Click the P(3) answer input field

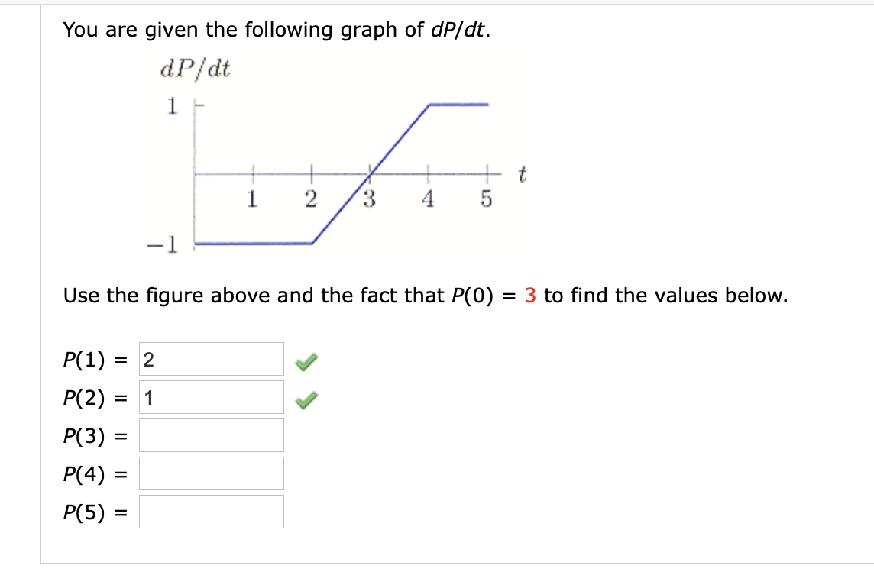click(211, 435)
